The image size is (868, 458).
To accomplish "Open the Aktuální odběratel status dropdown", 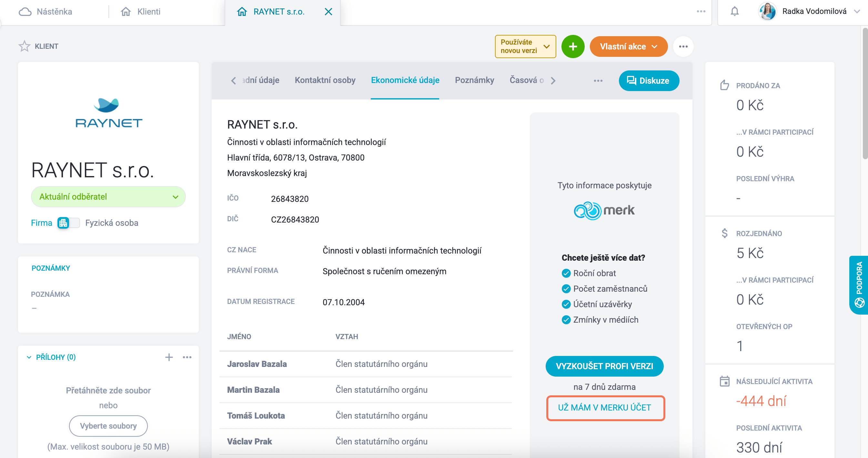I will 108,197.
